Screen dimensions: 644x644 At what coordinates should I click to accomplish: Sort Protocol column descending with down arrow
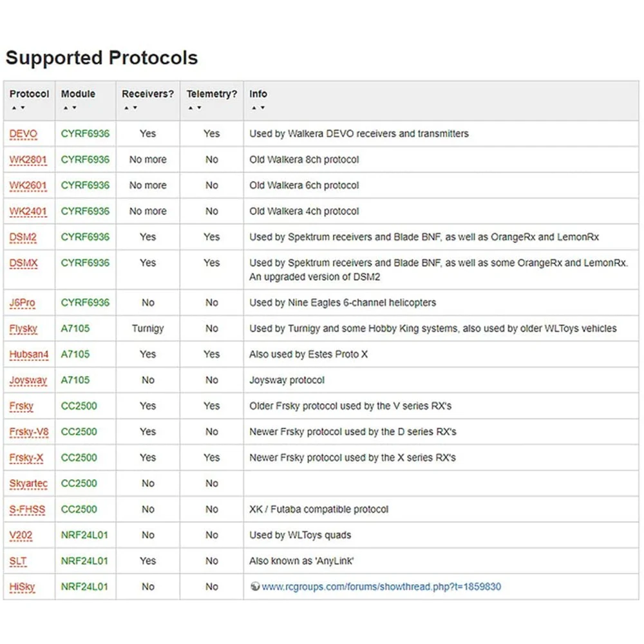pos(23,108)
